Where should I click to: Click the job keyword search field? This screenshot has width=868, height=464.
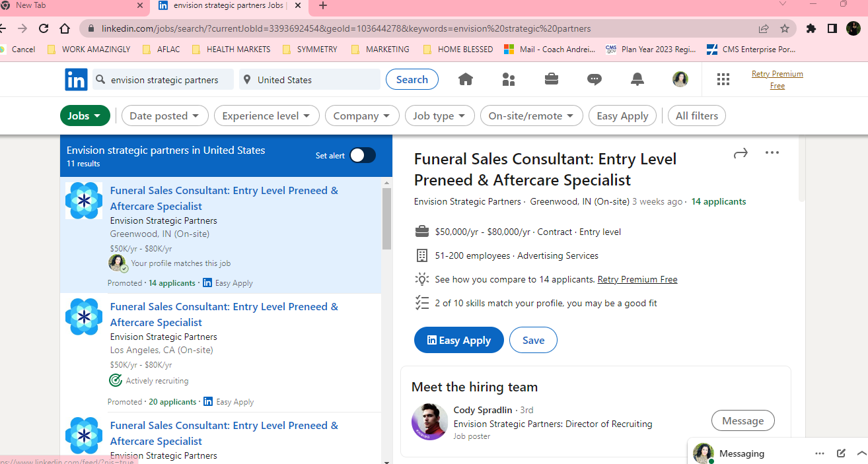click(x=163, y=79)
